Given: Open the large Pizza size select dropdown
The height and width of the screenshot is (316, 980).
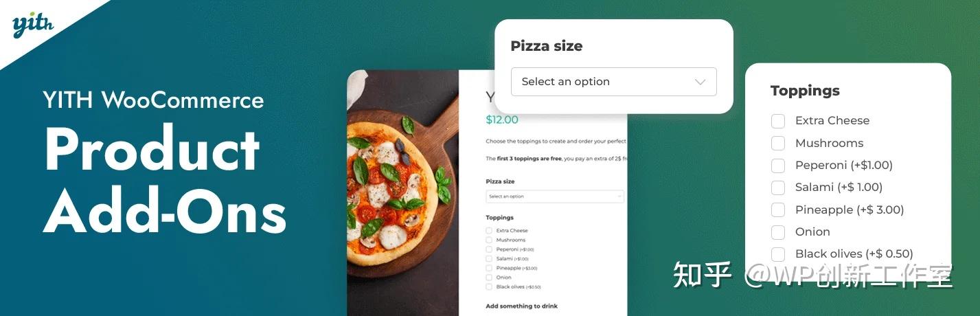Looking at the screenshot, I should 613,82.
